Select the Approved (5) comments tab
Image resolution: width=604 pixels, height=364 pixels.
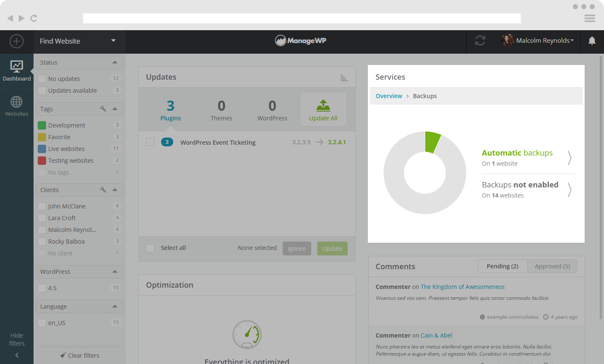click(552, 266)
